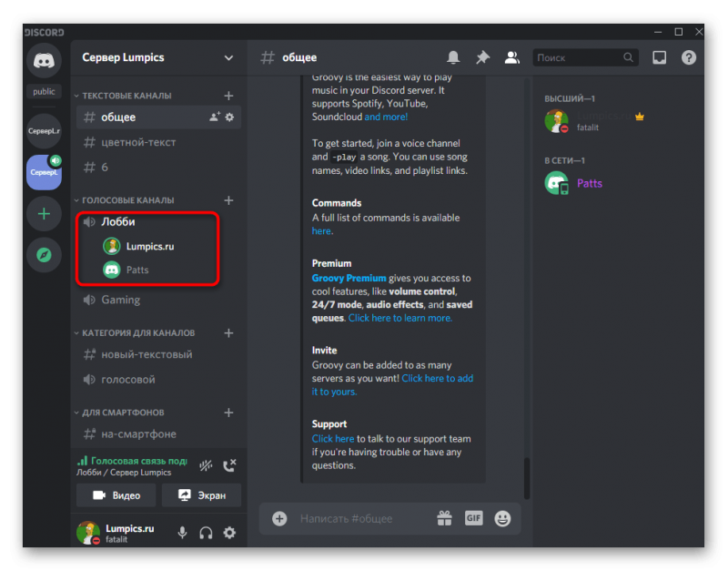This screenshot has height=571, width=728.
Task: Disconnect from voice channel phone icon
Action: (x=230, y=465)
